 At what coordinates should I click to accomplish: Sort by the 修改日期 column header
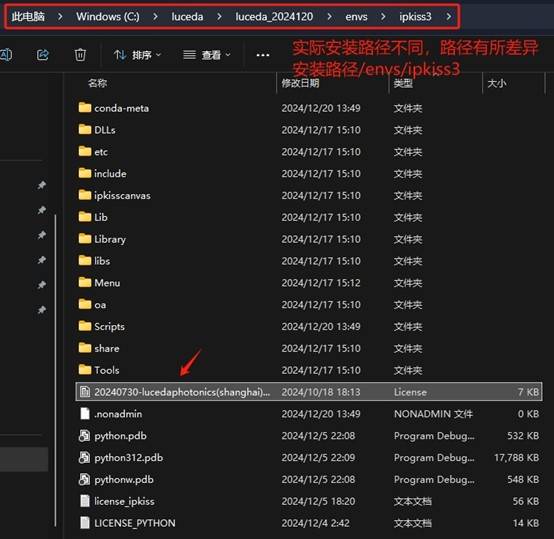click(300, 83)
